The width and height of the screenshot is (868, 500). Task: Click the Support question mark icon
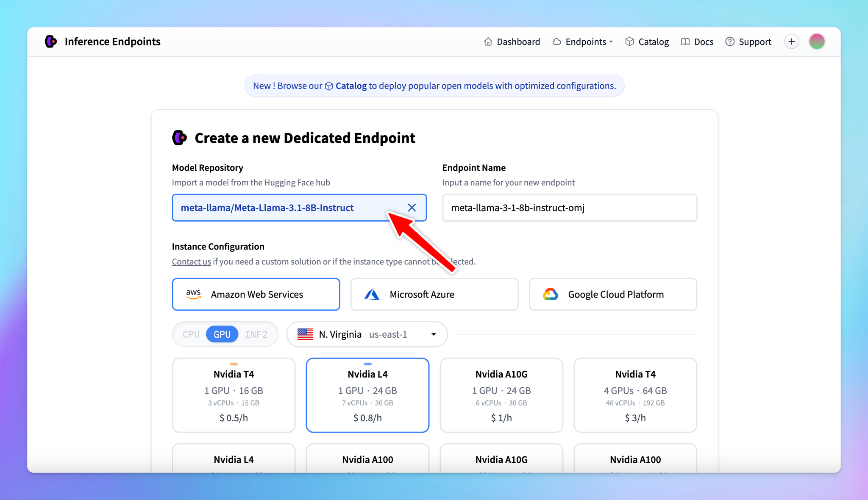click(730, 42)
